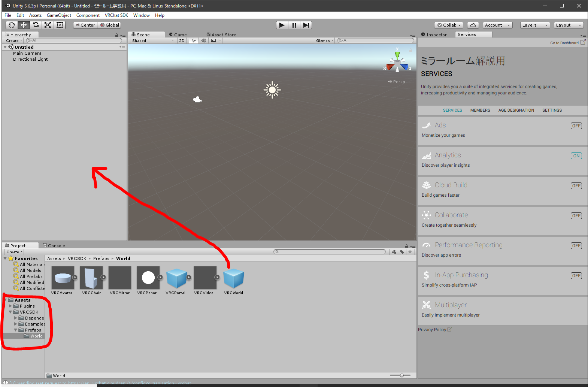This screenshot has width=588, height=387.
Task: Open the MEMBERS services tab
Action: click(480, 110)
